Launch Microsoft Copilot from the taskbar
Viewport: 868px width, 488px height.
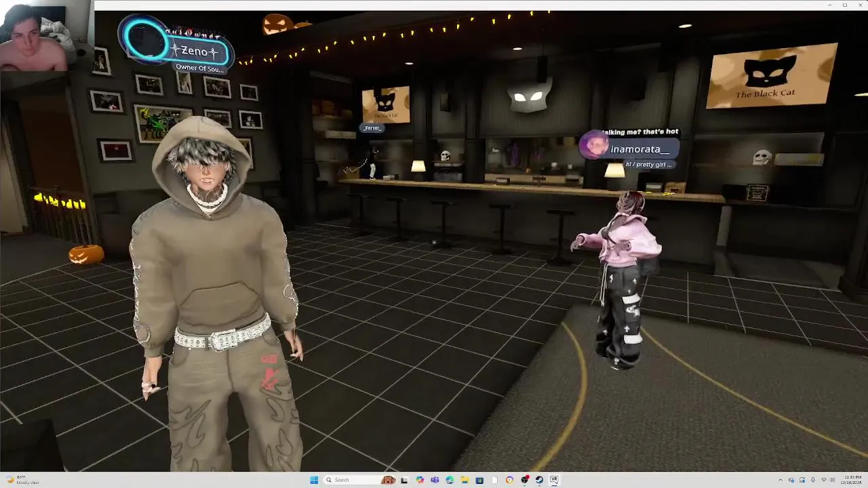(x=420, y=480)
